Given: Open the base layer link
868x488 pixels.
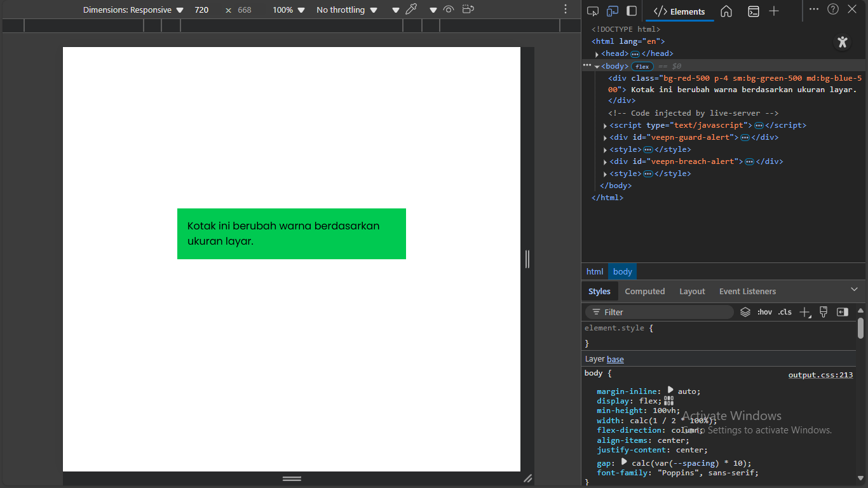Looking at the screenshot, I should point(615,359).
